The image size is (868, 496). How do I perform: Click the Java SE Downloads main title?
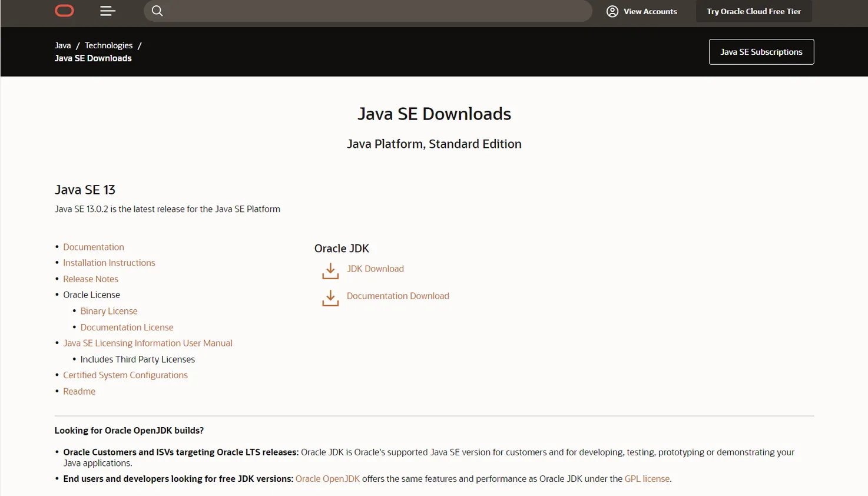coord(434,114)
